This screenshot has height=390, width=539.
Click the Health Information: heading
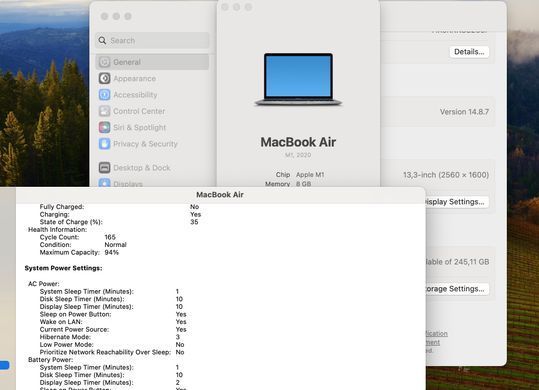click(x=57, y=230)
